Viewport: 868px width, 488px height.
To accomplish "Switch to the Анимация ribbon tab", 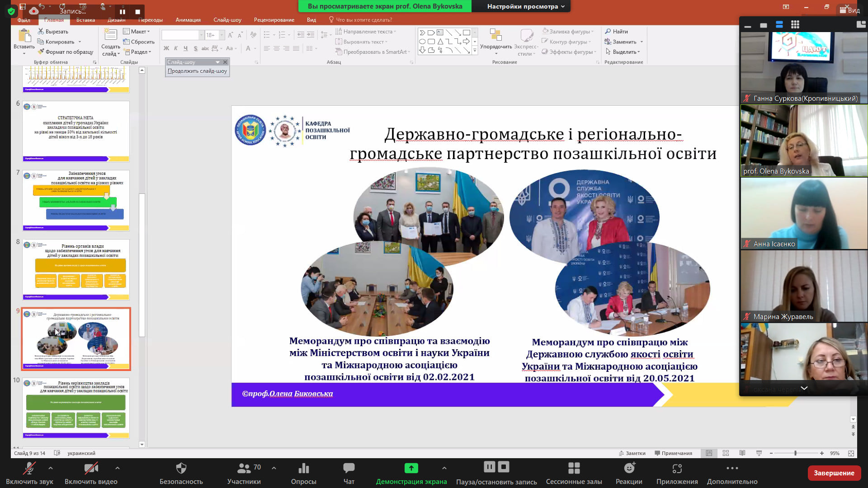I will point(188,20).
